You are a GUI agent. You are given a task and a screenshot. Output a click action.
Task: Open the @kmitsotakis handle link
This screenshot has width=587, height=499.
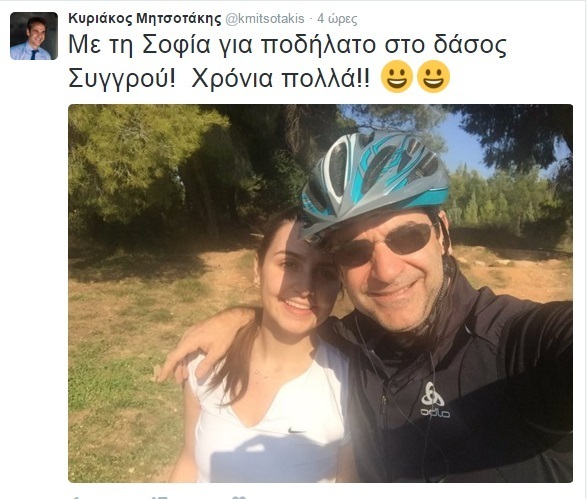265,19
